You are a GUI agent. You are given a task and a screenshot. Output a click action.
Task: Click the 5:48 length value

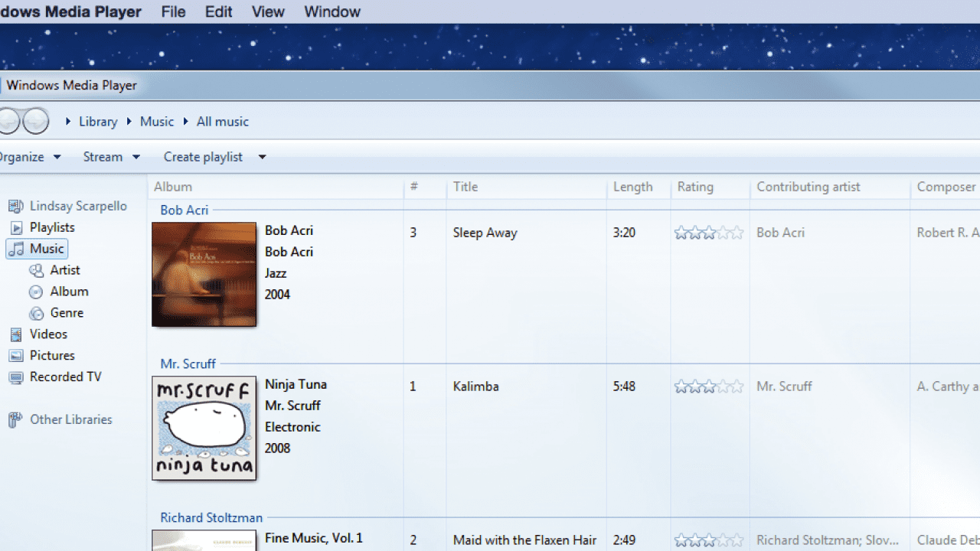(624, 386)
